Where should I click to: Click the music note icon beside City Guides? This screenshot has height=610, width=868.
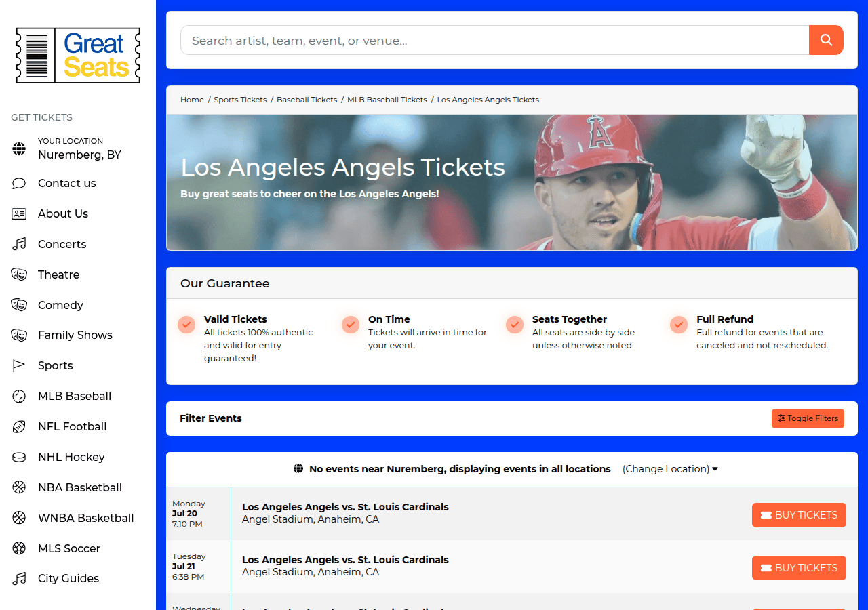tap(19, 578)
